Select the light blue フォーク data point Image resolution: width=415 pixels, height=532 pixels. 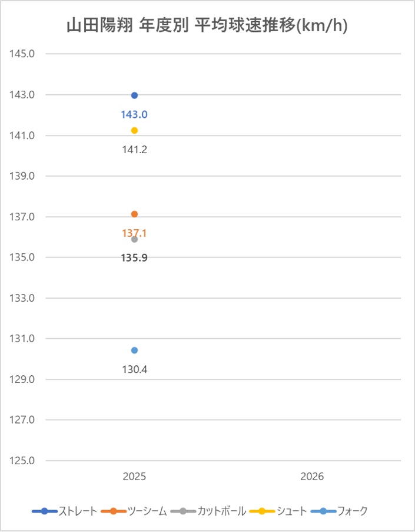click(134, 350)
